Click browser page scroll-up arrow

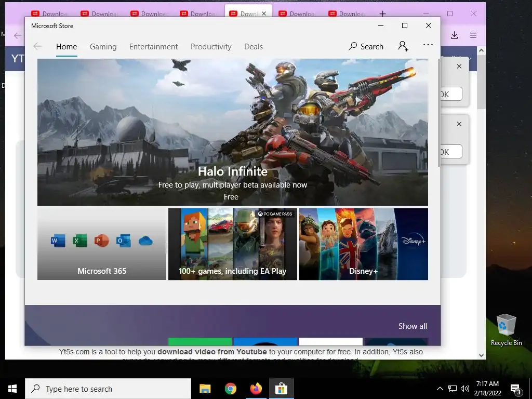click(x=481, y=50)
